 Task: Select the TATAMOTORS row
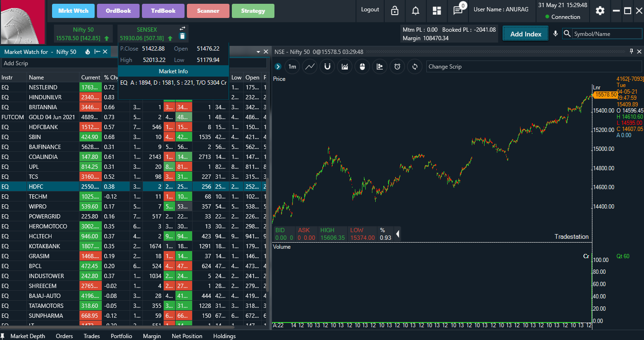click(133, 306)
